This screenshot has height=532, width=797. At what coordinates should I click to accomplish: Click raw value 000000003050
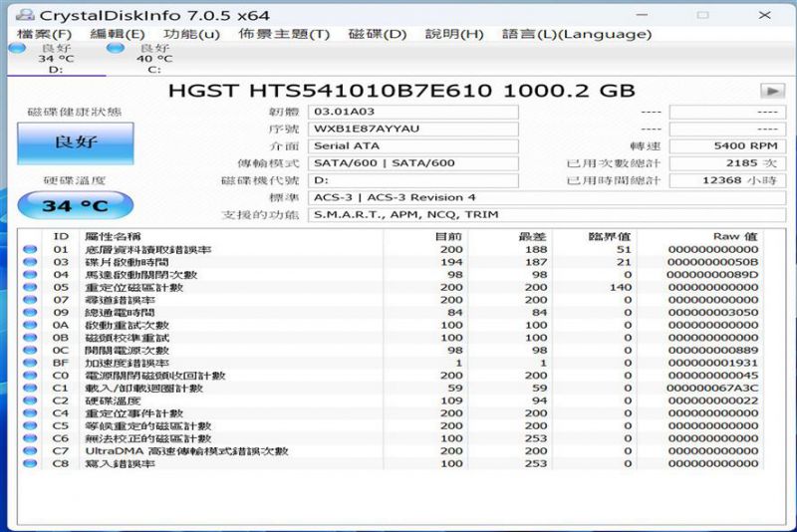[713, 313]
